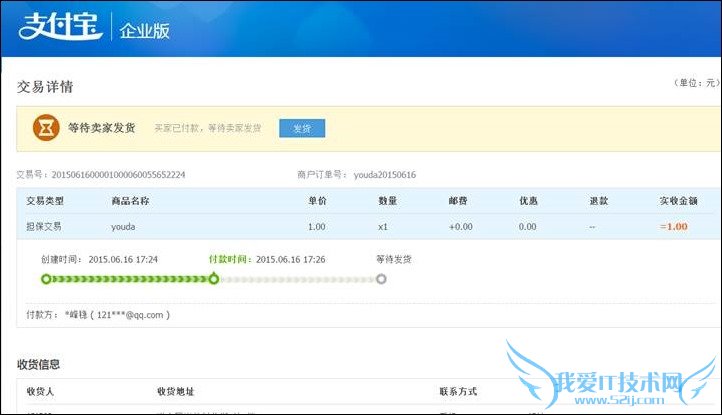The height and width of the screenshot is (415, 722).
Task: Select the merchant order number youda20150616
Action: (x=384, y=175)
